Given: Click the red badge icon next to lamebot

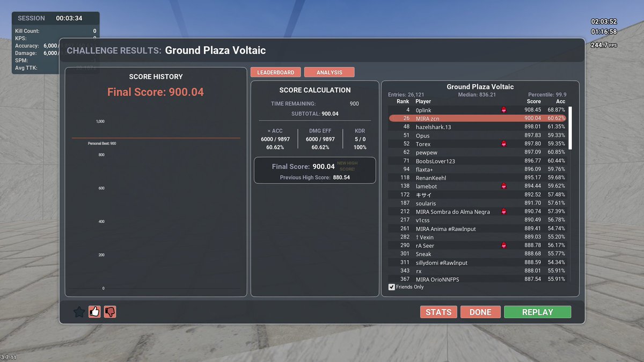Looking at the screenshot, I should click(503, 186).
